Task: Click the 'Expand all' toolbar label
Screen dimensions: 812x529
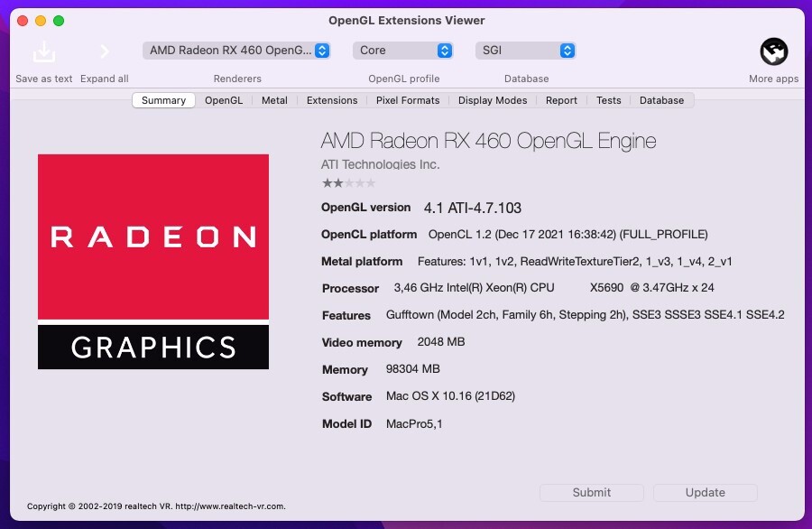Action: pyautogui.click(x=104, y=79)
